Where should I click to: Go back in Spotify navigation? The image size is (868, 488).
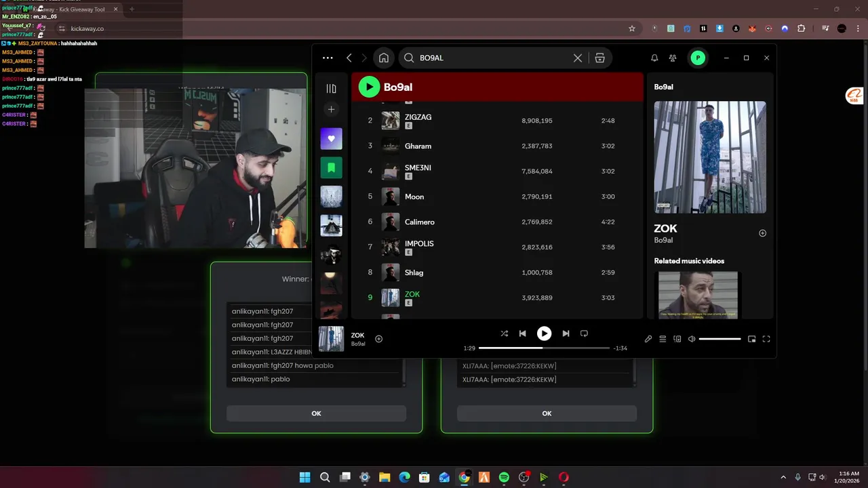(x=349, y=58)
